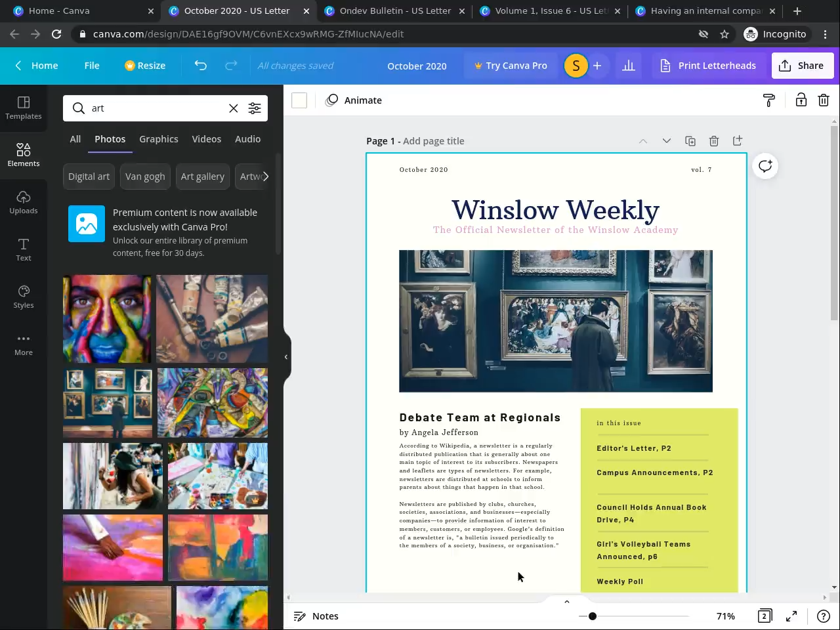Open the help menu
The height and width of the screenshot is (630, 840).
[824, 616]
